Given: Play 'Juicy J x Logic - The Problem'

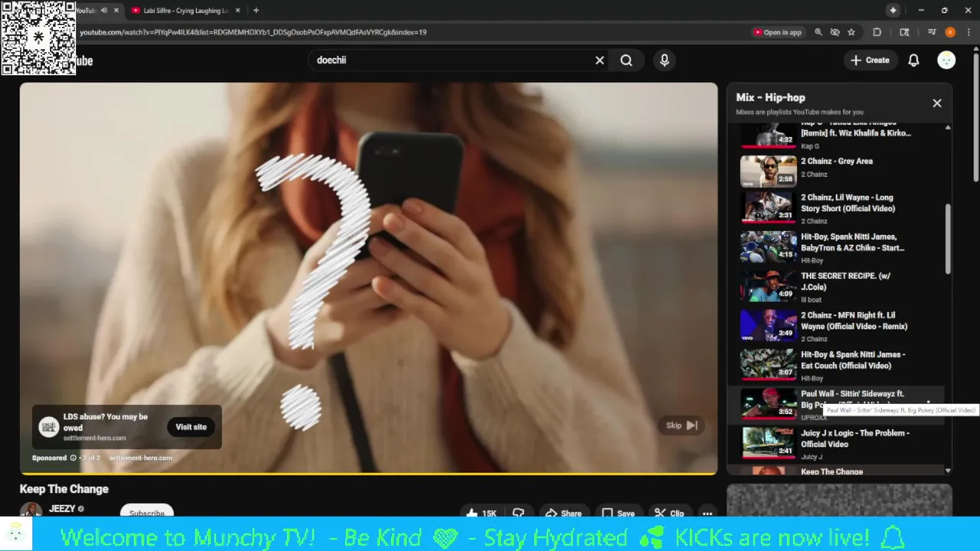Looking at the screenshot, I should (x=842, y=444).
